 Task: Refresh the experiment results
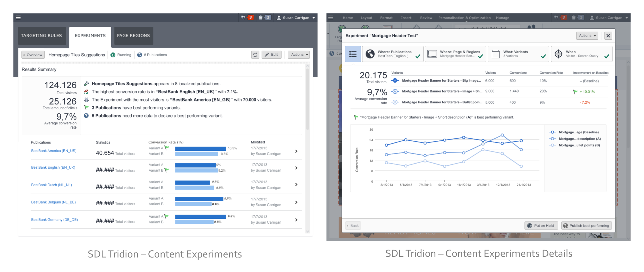(255, 55)
